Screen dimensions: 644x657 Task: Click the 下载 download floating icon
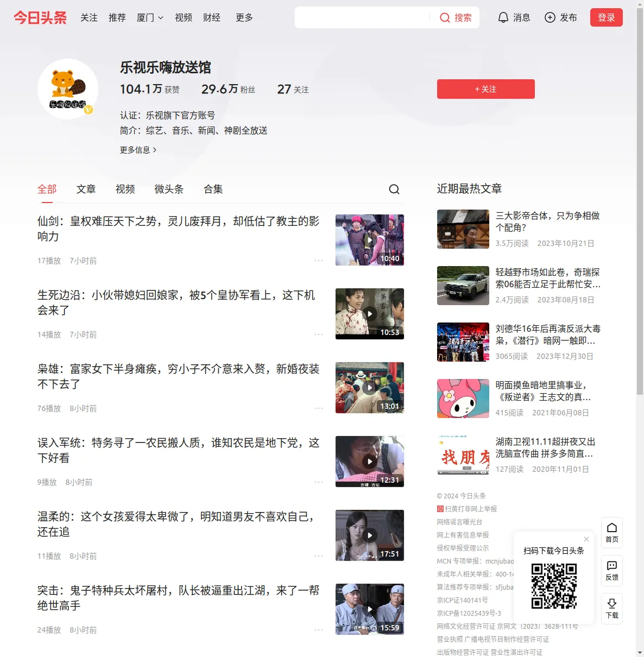coord(612,609)
